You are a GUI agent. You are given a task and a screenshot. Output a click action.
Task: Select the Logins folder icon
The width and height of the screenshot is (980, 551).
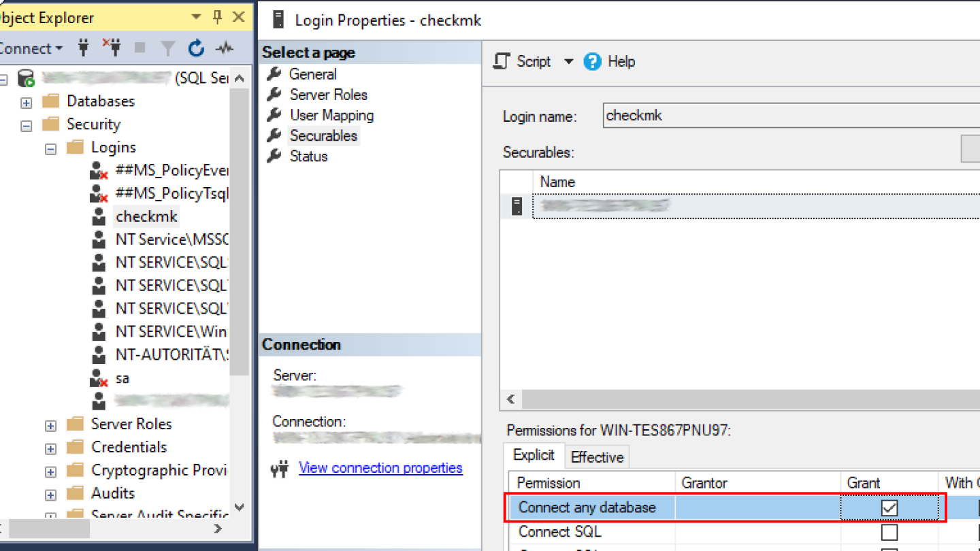pyautogui.click(x=76, y=148)
